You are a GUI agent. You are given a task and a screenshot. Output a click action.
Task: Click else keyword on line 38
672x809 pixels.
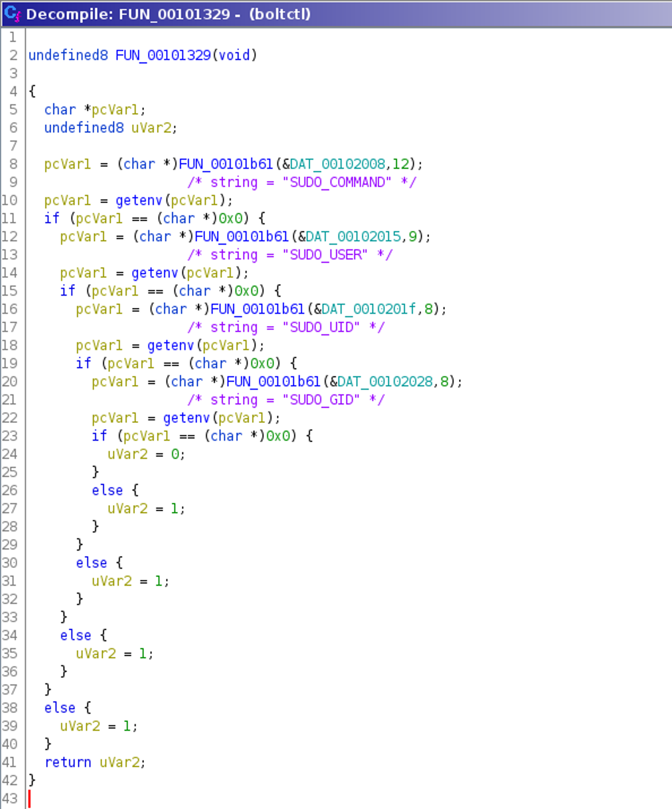click(x=60, y=708)
